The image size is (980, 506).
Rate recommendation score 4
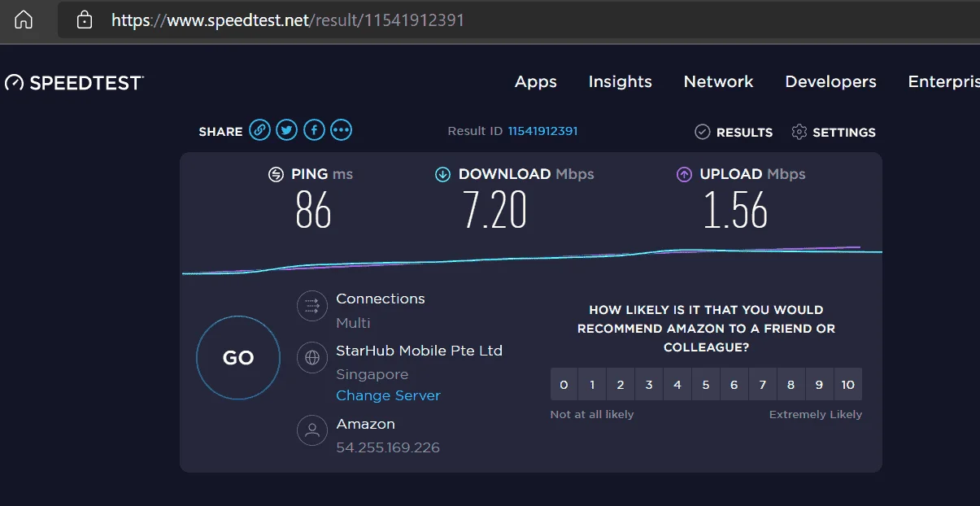677,384
